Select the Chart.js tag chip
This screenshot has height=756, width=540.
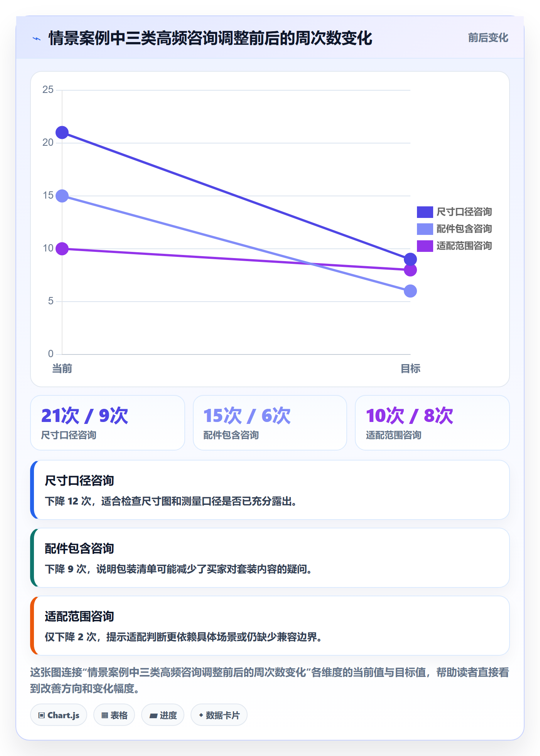click(59, 715)
